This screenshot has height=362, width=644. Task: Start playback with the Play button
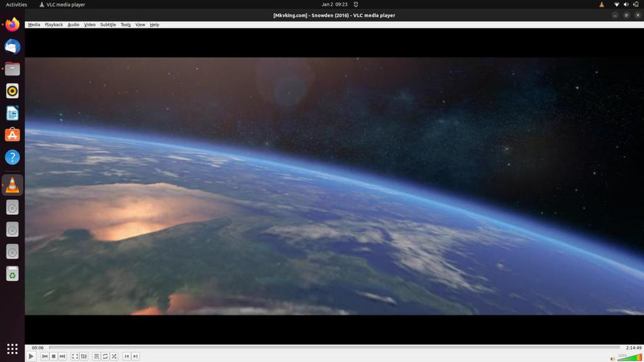click(31, 356)
